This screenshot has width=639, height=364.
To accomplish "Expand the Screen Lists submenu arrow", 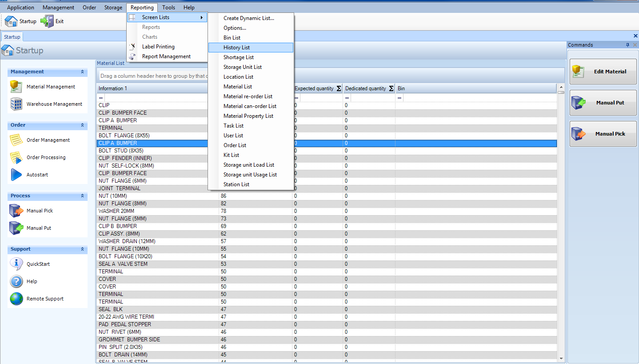I will [x=202, y=17].
